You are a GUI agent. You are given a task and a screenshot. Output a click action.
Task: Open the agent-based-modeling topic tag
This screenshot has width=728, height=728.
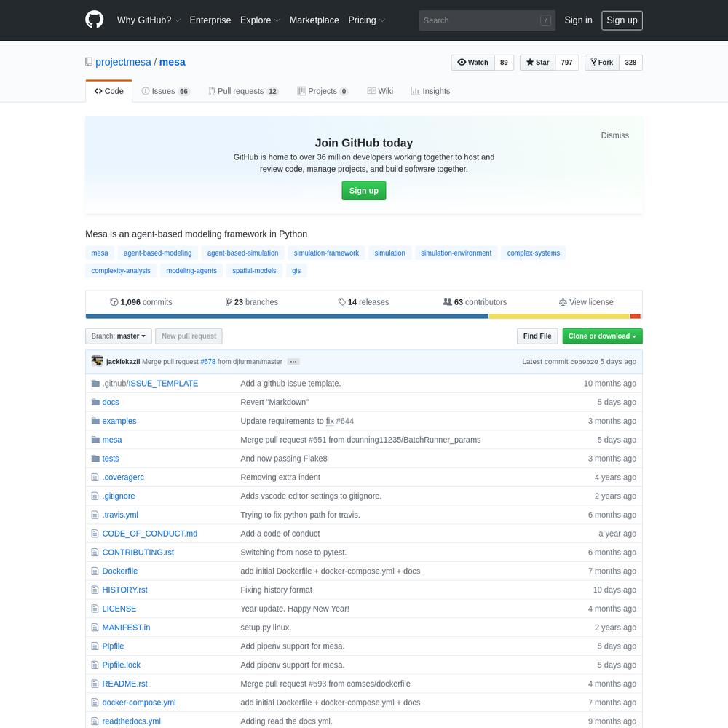158,253
